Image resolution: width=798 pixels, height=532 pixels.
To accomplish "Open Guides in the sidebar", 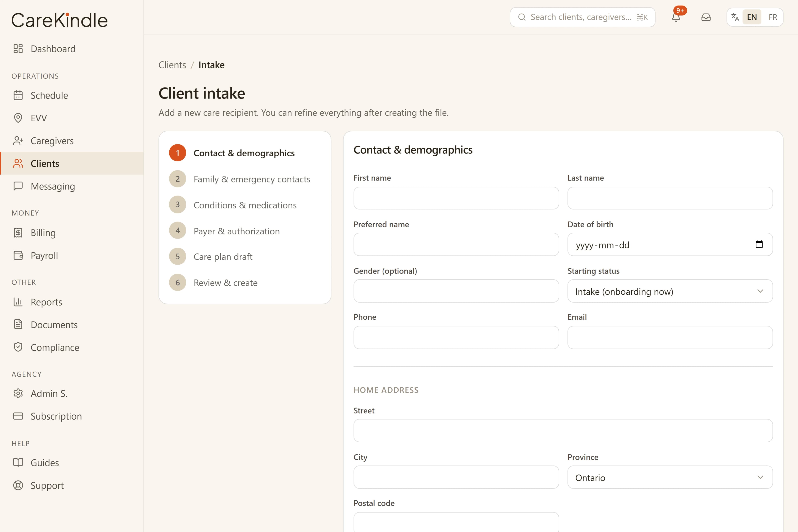I will [72, 463].
